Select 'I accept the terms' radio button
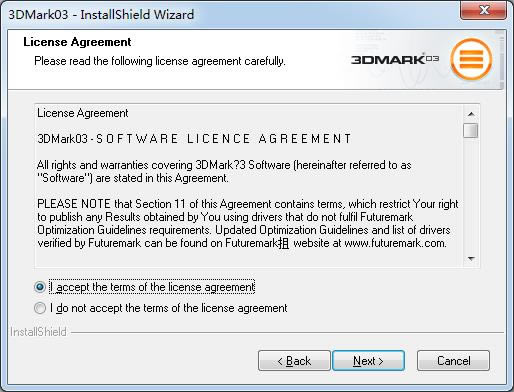Screen dimensions: 514x392 (40, 287)
